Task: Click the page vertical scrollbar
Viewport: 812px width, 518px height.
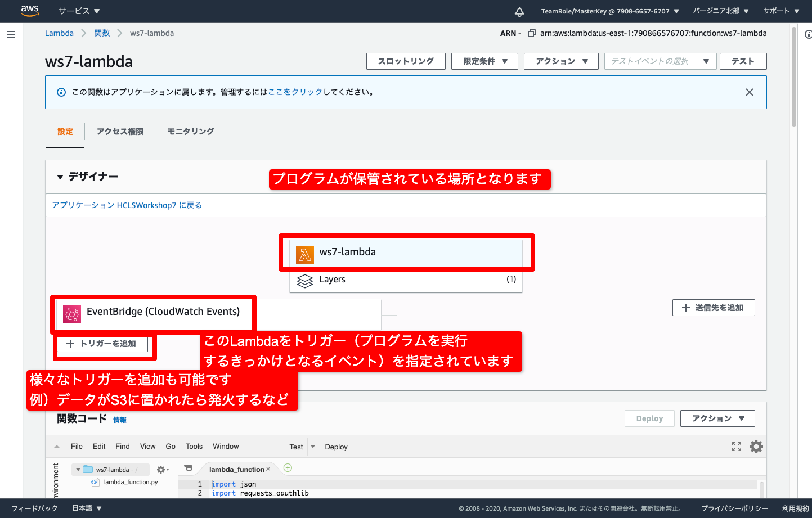Action: (x=794, y=77)
